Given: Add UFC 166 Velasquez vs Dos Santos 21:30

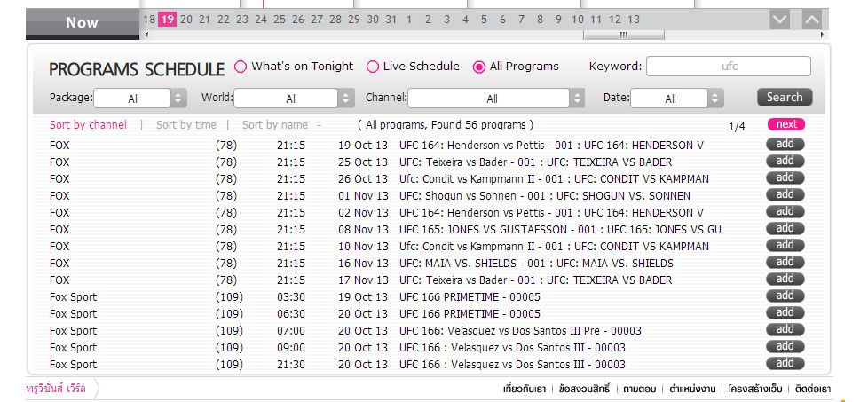Looking at the screenshot, I should 785,363.
